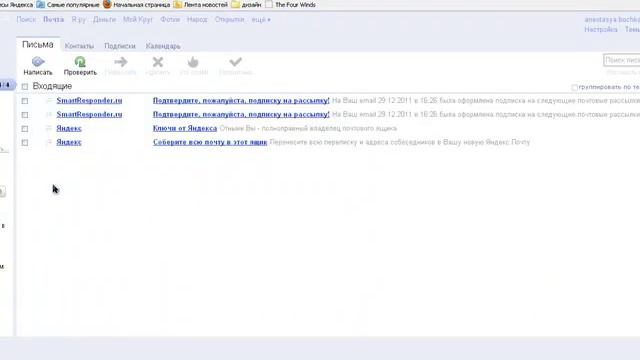Open Самые популярные bookmark
The image size is (640, 360).
(68, 5)
